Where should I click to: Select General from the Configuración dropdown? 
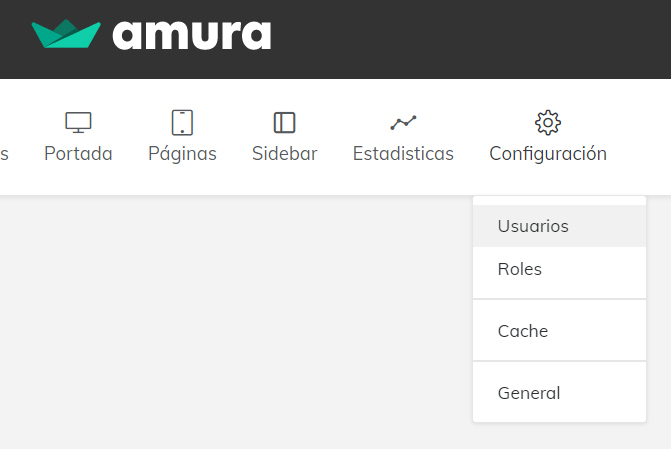tap(529, 393)
